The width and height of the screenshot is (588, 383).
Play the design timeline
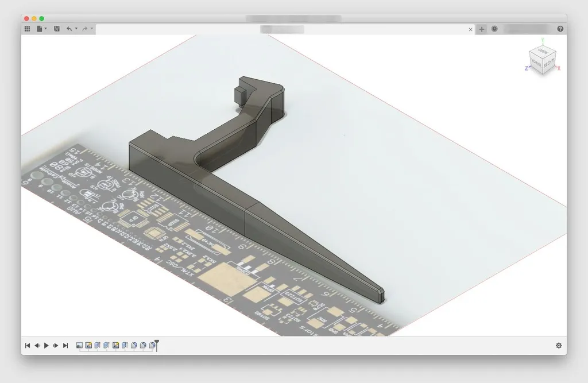pos(46,346)
